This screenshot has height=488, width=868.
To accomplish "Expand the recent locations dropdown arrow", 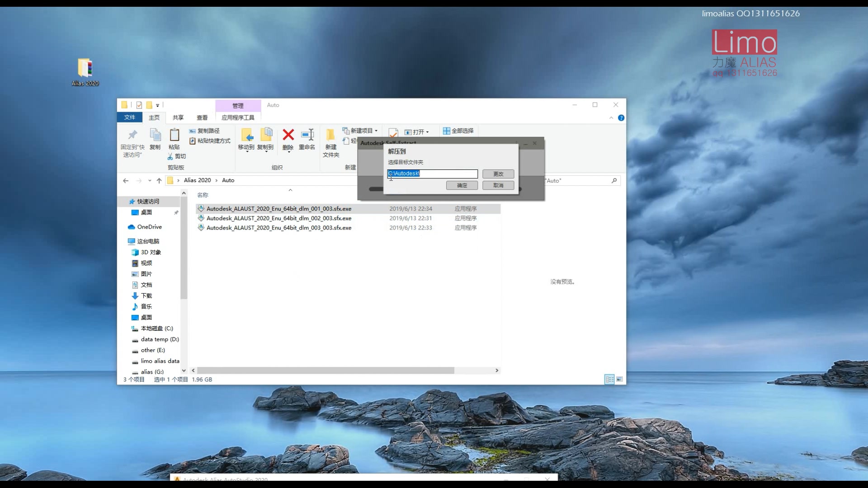I will [150, 181].
